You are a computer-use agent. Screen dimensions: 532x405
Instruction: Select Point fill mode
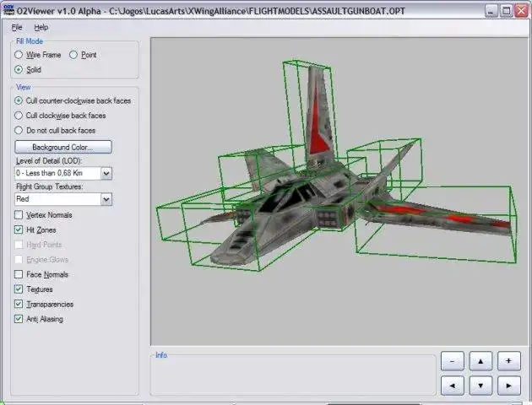(x=73, y=55)
